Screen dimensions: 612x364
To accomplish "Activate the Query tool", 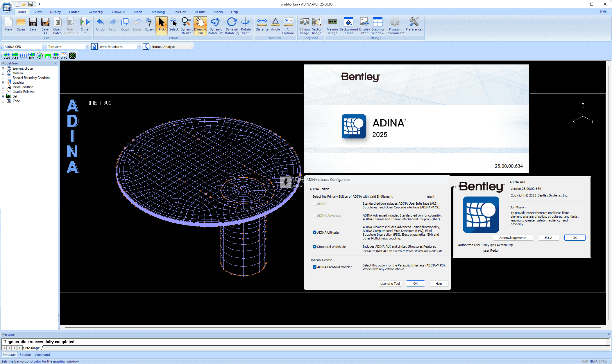I will pos(149,24).
